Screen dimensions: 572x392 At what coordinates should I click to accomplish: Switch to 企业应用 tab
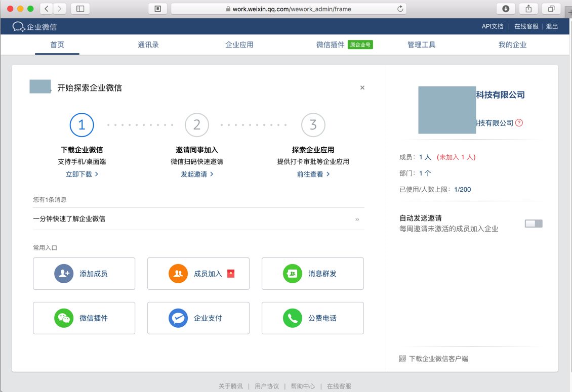[239, 45]
